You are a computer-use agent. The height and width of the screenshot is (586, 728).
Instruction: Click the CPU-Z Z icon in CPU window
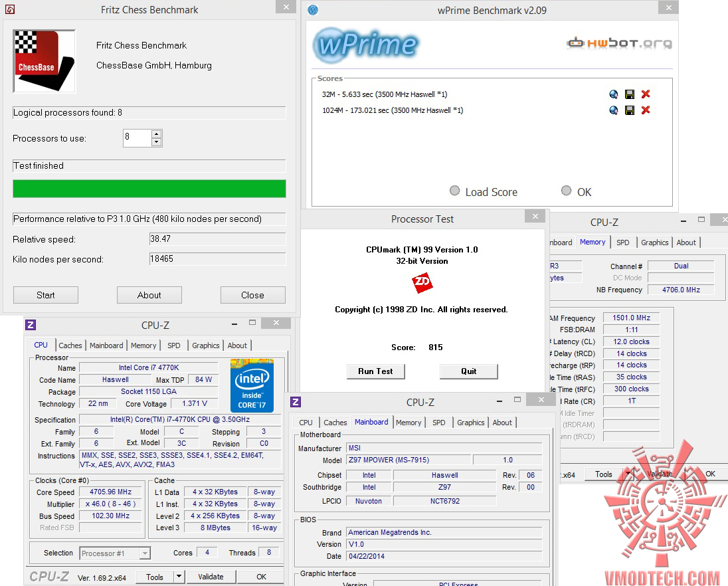pos(31,325)
